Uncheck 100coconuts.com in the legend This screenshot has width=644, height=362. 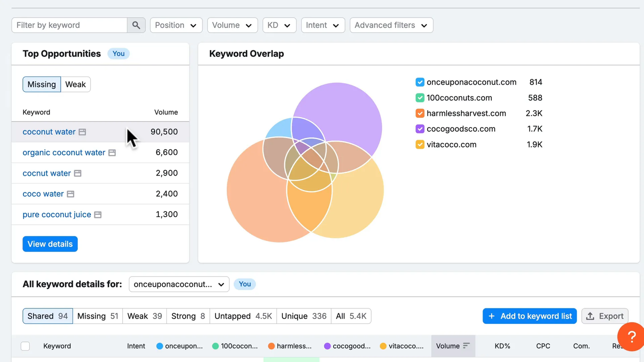(x=420, y=98)
